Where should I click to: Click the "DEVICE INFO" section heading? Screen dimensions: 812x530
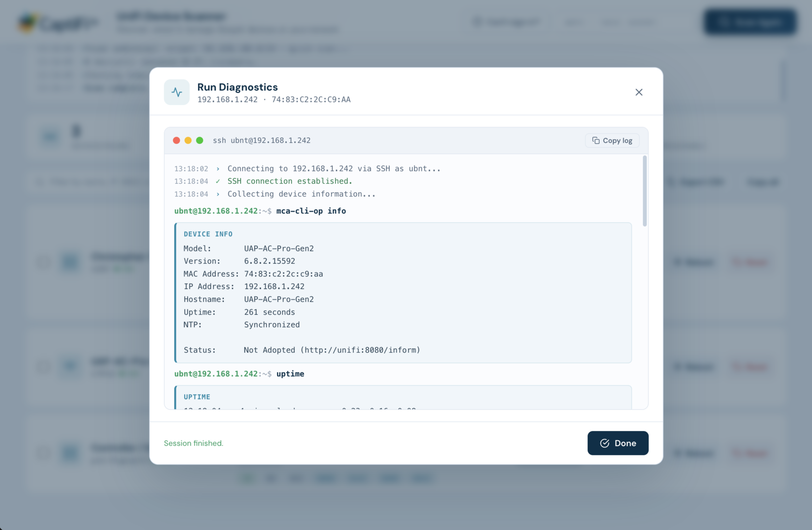[x=208, y=234]
